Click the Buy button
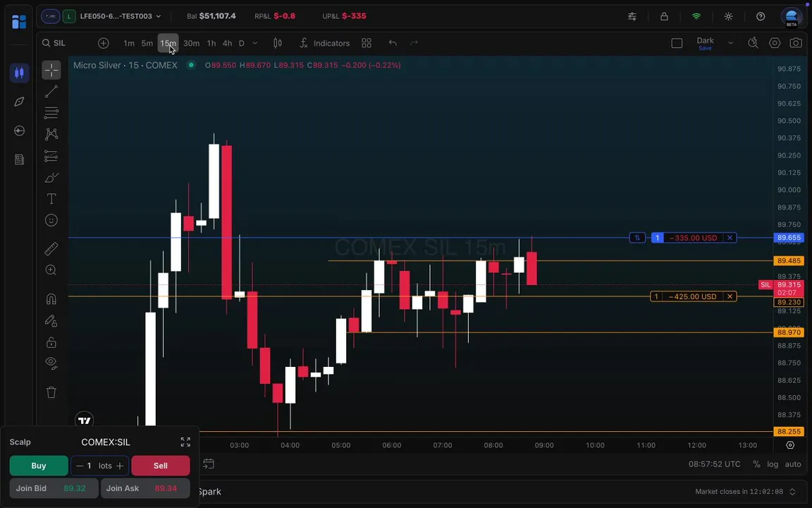This screenshot has width=812, height=508. coord(39,466)
